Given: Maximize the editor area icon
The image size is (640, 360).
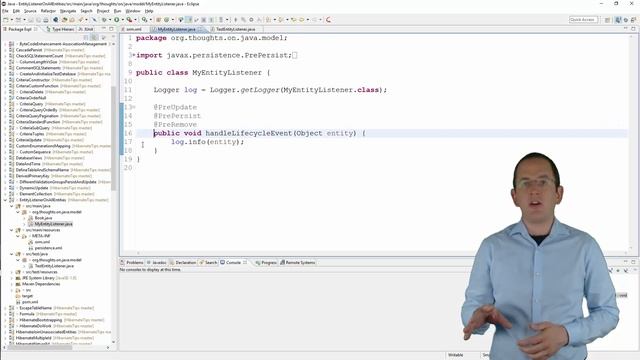Looking at the screenshot, I should (x=633, y=29).
